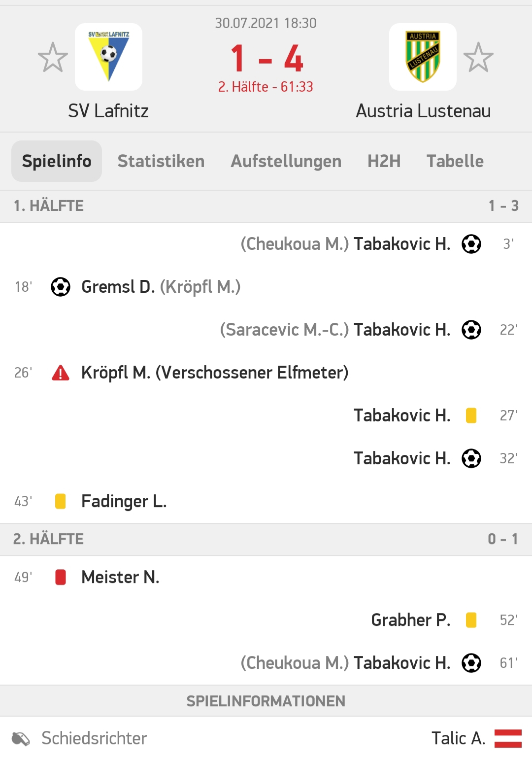The image size is (532, 757).
Task: Click the goal icon at minute 3
Action: (x=471, y=244)
